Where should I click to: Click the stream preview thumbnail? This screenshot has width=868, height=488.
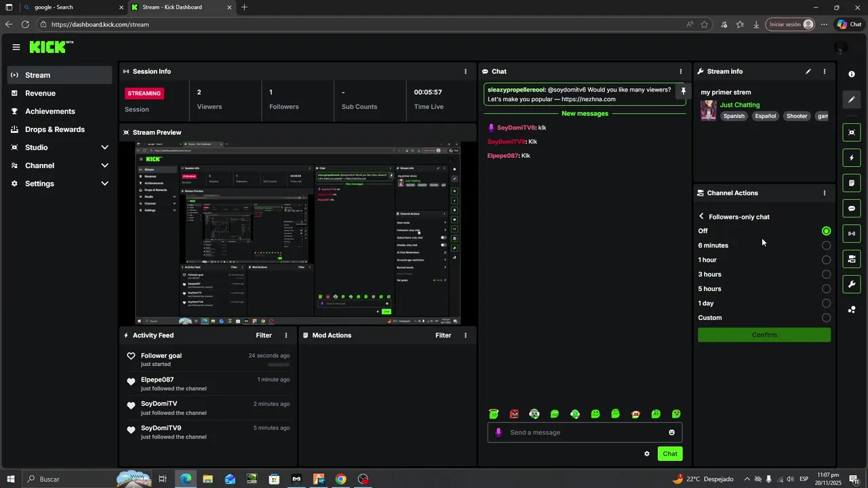[x=298, y=233]
